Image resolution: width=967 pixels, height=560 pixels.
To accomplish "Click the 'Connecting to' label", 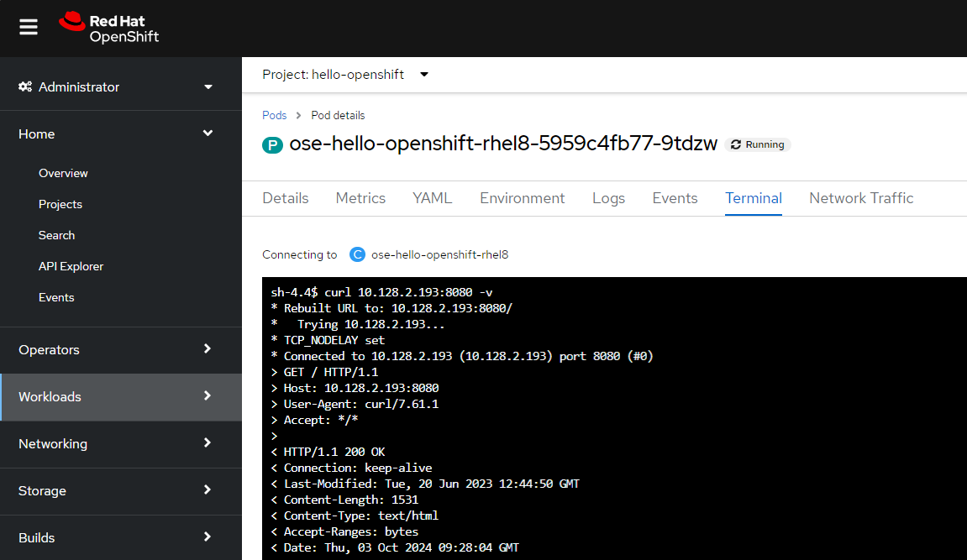I will coord(300,254).
